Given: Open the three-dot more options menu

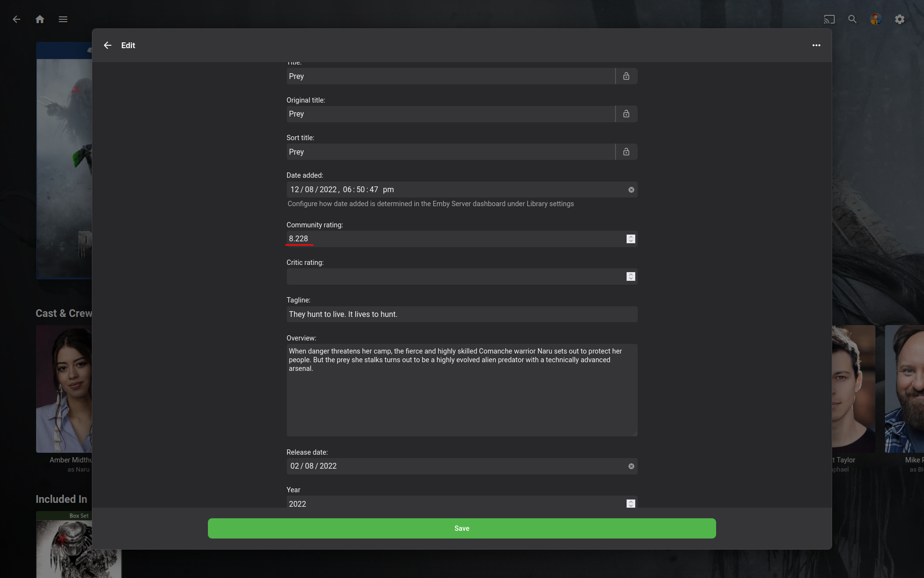Looking at the screenshot, I should pyautogui.click(x=816, y=45).
